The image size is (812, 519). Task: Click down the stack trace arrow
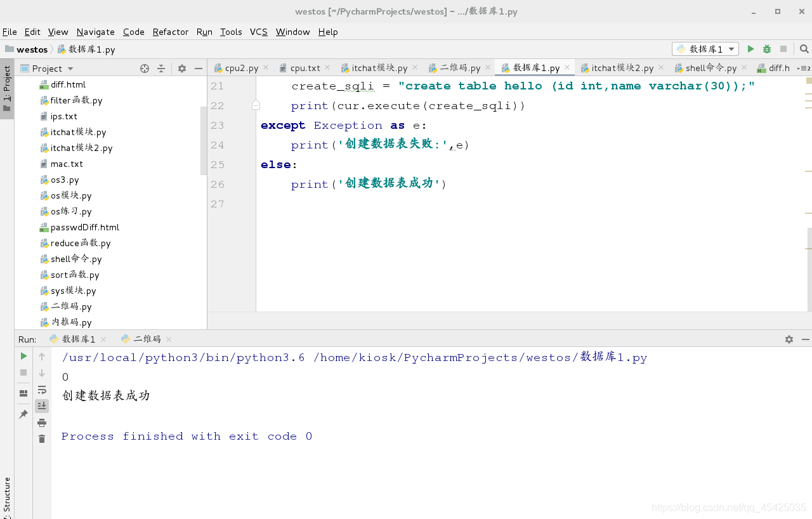click(x=42, y=373)
